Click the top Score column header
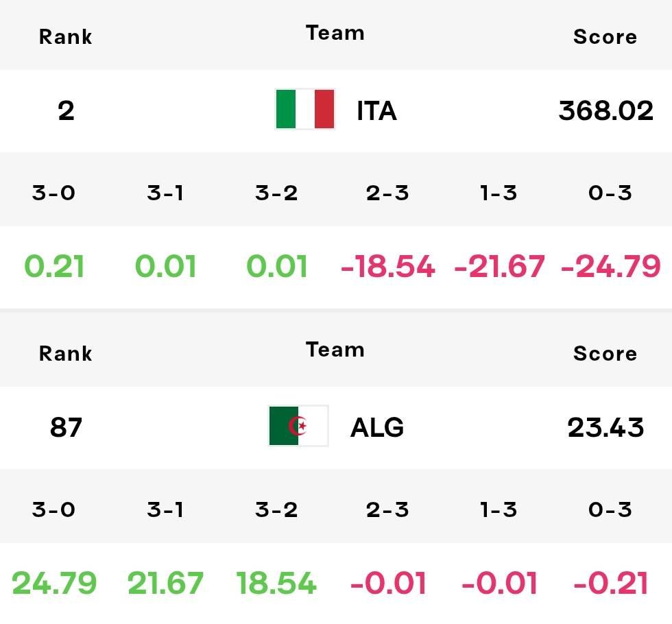 tap(605, 37)
